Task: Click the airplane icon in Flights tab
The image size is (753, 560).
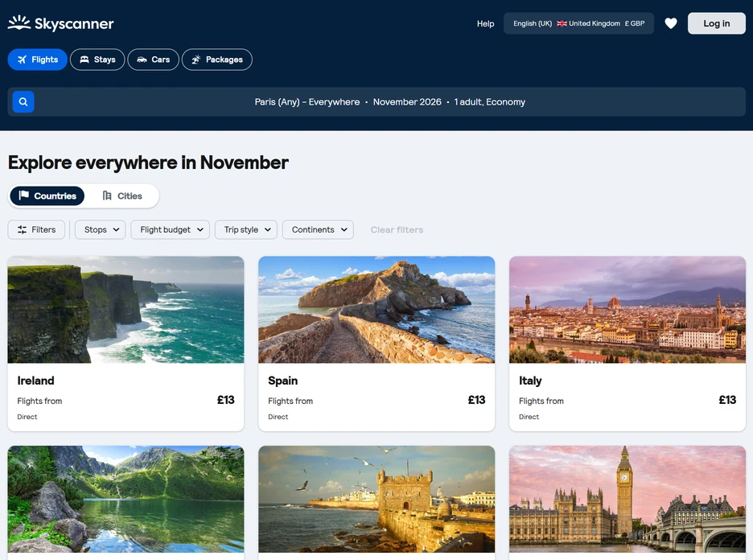Action: pyautogui.click(x=22, y=60)
